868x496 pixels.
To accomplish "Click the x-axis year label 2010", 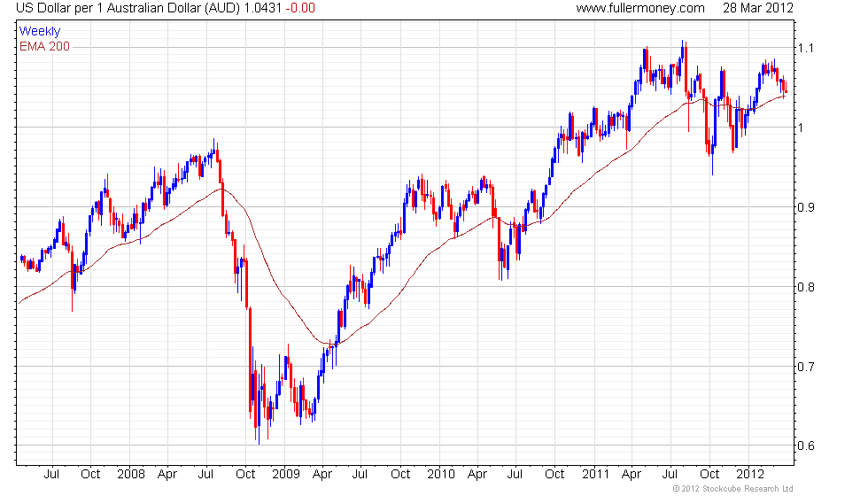I will point(441,475).
